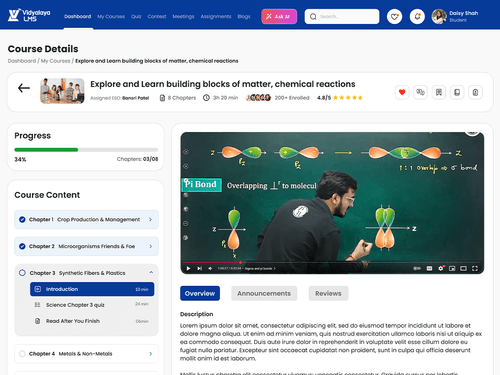Image resolution: width=500 pixels, height=375 pixels.
Task: Mark Chapter 3 circle as complete
Action: pyautogui.click(x=22, y=273)
